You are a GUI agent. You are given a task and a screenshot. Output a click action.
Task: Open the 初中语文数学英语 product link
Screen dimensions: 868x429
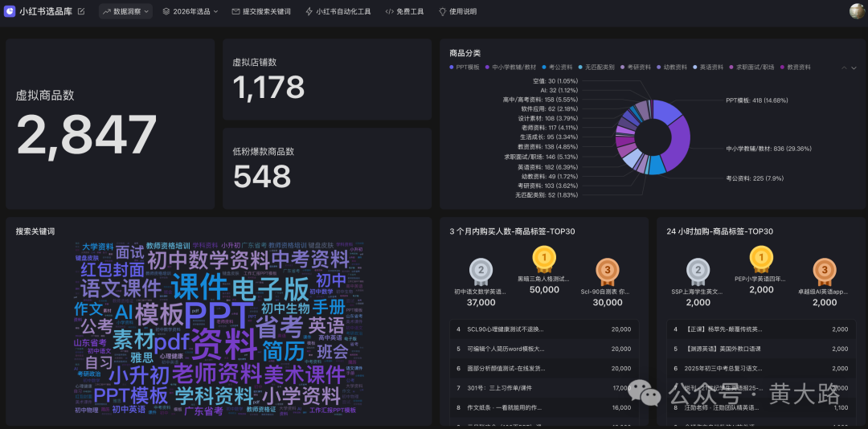[481, 292]
